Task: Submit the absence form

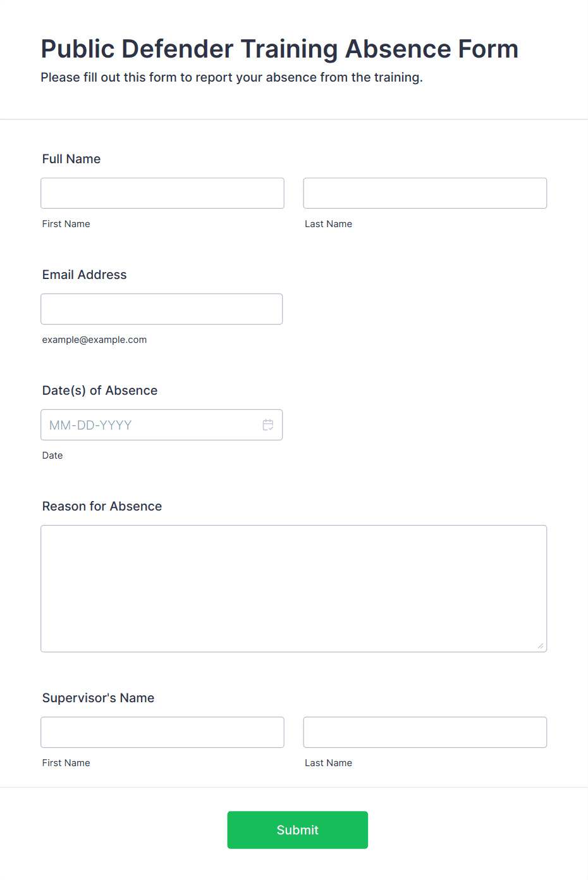Action: pos(298,830)
